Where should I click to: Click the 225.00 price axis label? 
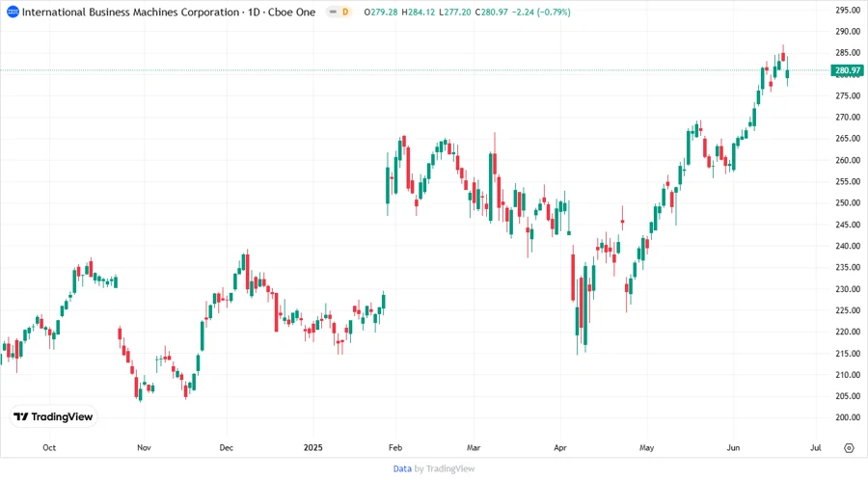[x=848, y=310]
